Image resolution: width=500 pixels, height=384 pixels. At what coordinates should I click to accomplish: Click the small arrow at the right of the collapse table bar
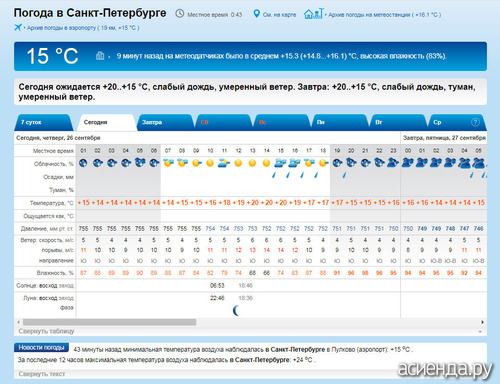click(x=480, y=332)
